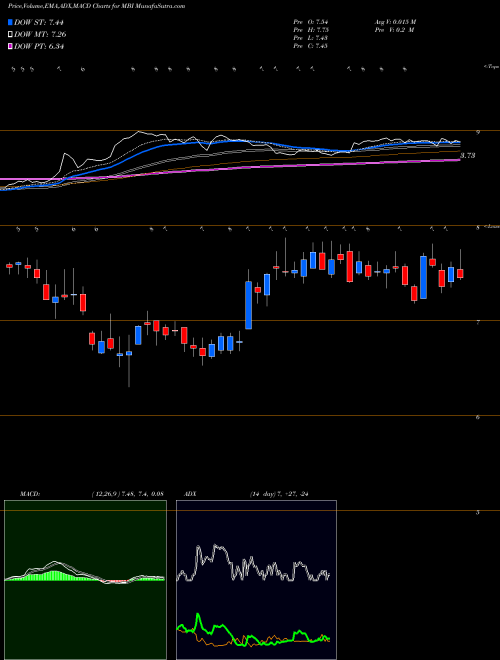The width and height of the screenshot is (500, 660).
Task: Select the DOW ST: 7.44 label
Action: [39, 23]
